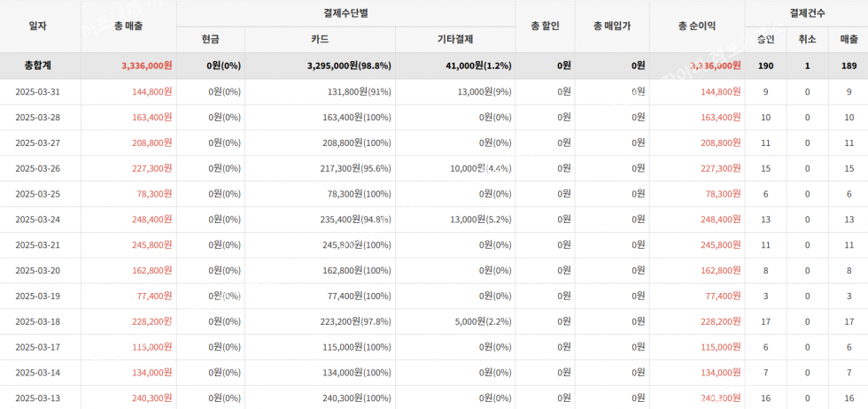Click the 승인 sub-column header

coord(765,40)
